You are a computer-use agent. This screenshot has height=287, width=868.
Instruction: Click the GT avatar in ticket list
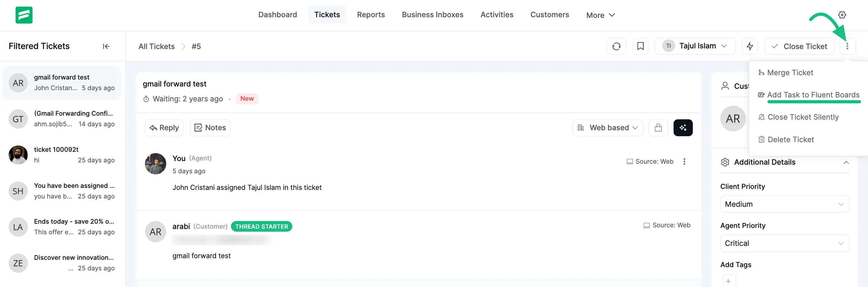[x=18, y=119]
